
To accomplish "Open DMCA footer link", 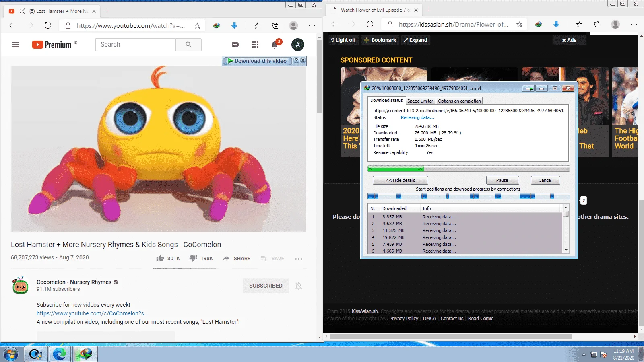I will (429, 319).
